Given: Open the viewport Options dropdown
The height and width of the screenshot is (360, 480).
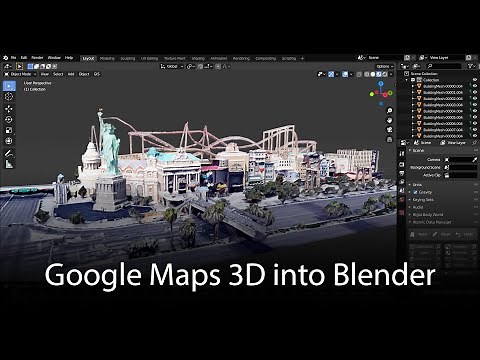Looking at the screenshot, I should pos(385,66).
